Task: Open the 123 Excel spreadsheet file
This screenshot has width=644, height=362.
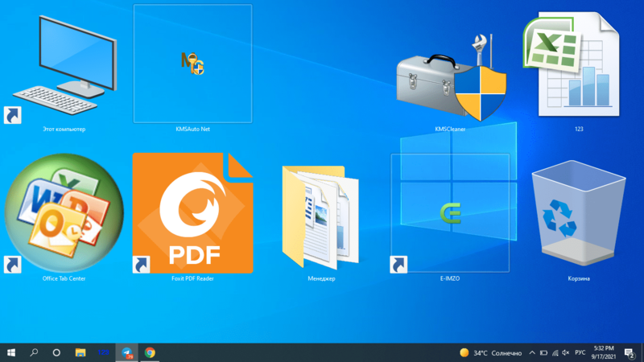Action: pyautogui.click(x=572, y=64)
